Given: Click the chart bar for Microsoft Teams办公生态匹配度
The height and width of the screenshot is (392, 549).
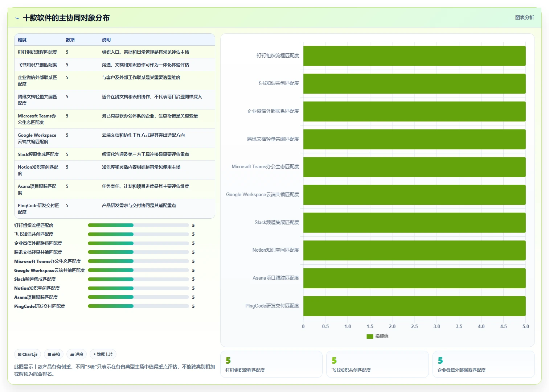Looking at the screenshot, I should [414, 167].
